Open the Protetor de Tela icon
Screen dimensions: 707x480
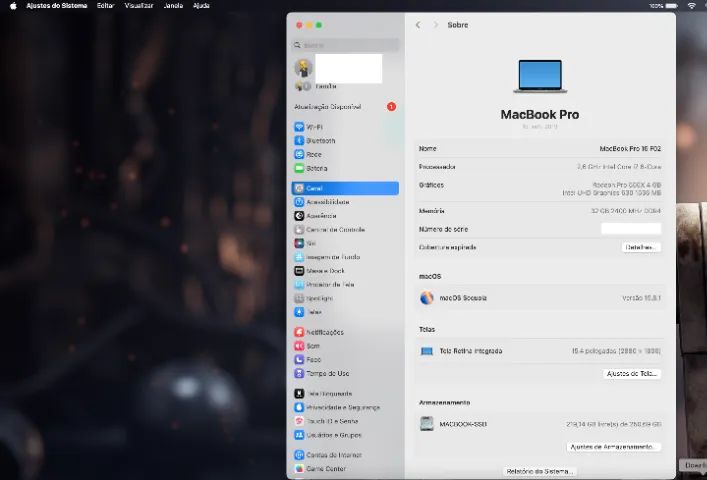click(x=299, y=284)
